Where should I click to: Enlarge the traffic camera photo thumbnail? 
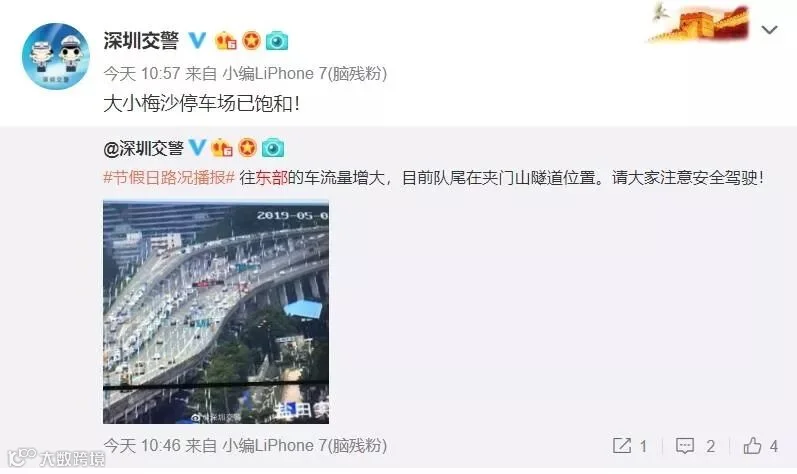click(x=216, y=312)
